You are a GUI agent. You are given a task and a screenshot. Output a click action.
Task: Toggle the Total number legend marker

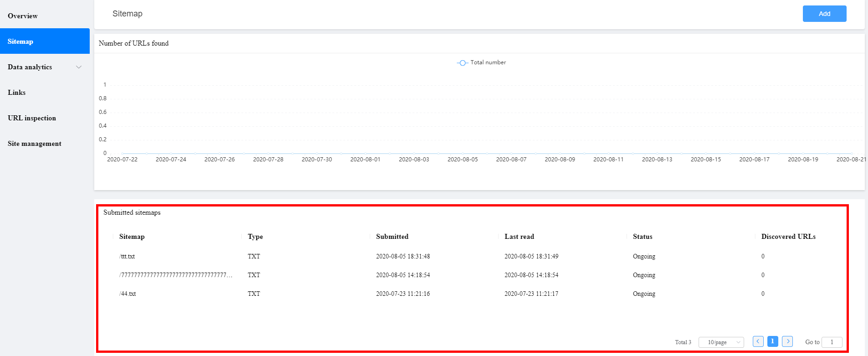pyautogui.click(x=463, y=63)
